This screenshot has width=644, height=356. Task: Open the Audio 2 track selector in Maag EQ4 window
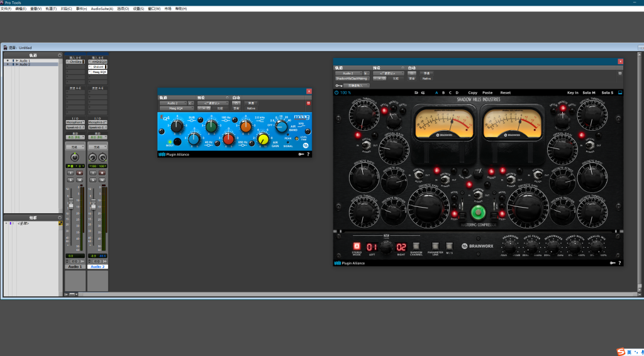(174, 103)
